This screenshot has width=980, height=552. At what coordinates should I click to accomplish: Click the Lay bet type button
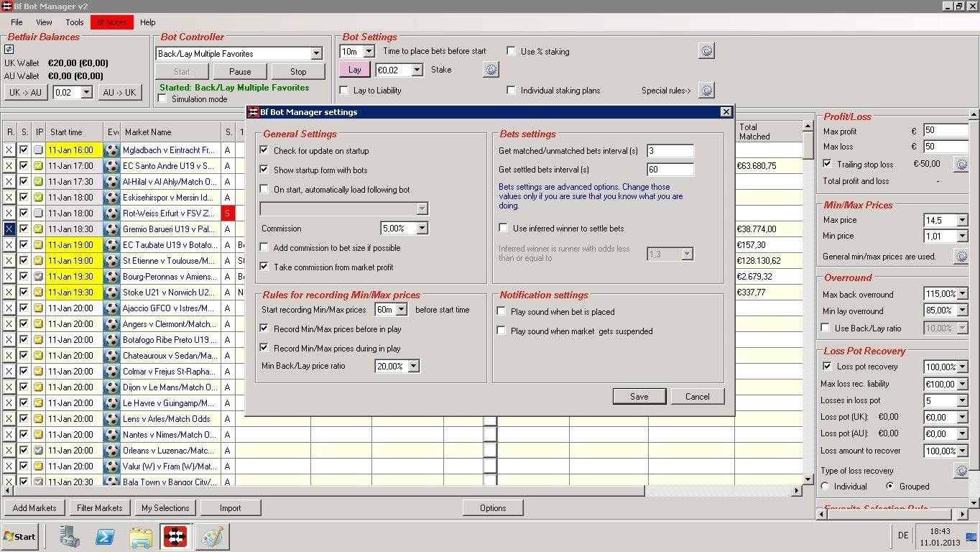354,70
